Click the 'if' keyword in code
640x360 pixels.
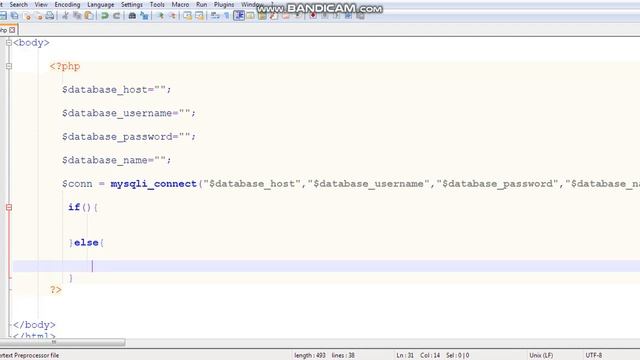tap(74, 207)
